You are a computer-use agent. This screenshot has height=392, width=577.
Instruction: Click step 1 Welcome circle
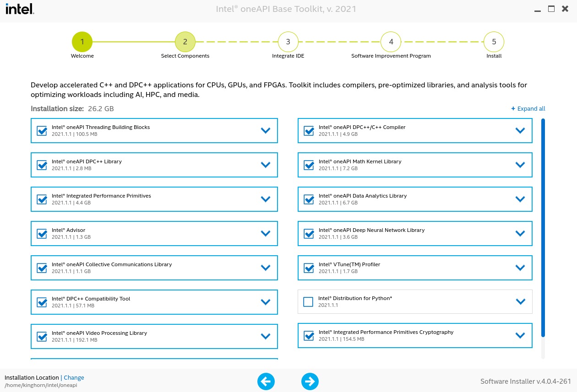[82, 42]
